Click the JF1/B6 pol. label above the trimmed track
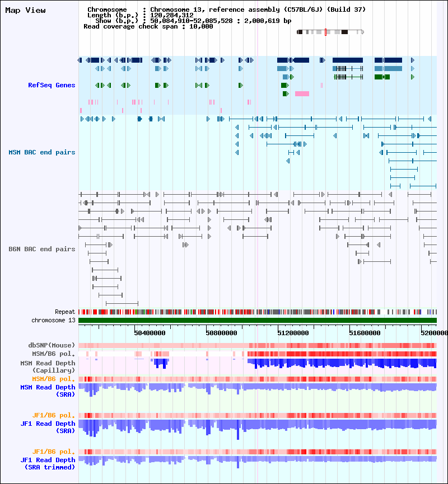 click(x=53, y=452)
